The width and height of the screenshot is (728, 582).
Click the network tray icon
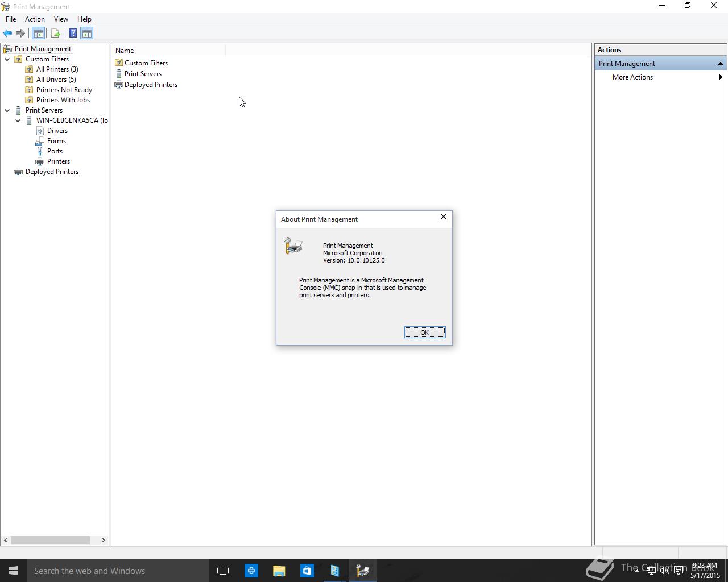pyautogui.click(x=651, y=571)
